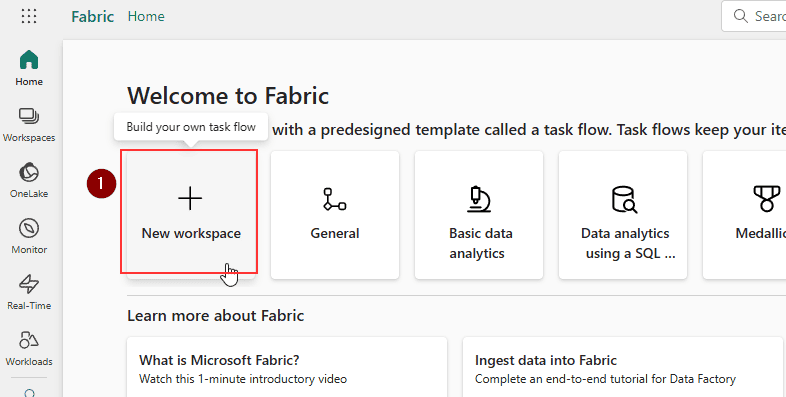The image size is (786, 397).
Task: Click the 'Welcome to Fabric' heading
Action: click(228, 96)
